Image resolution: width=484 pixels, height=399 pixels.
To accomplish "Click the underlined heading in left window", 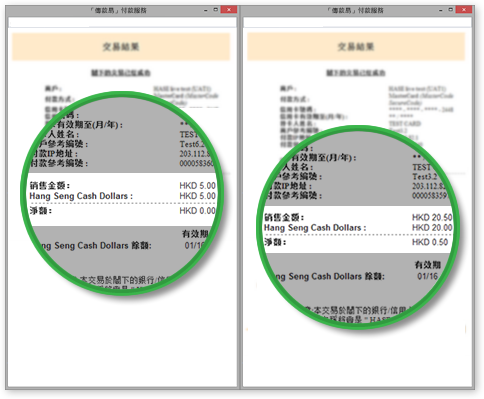I will (x=121, y=72).
